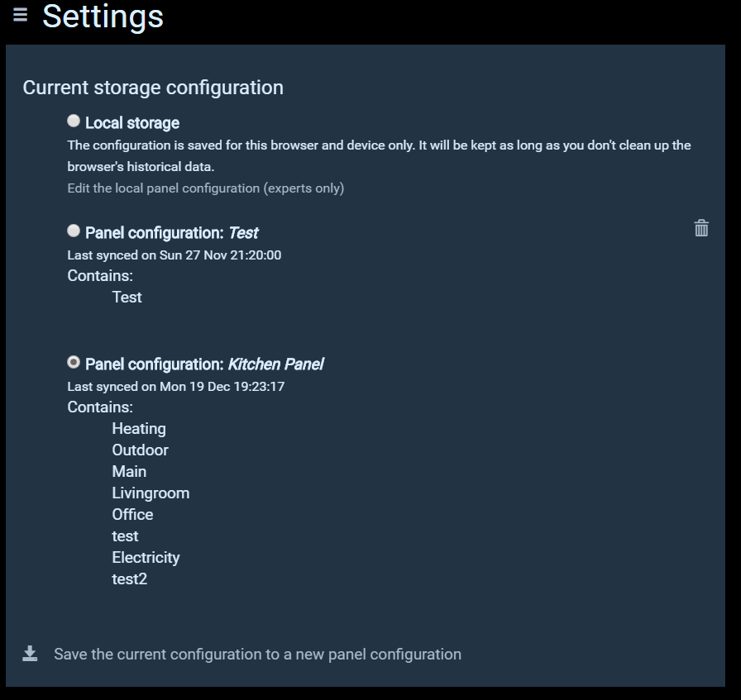Image resolution: width=741 pixels, height=700 pixels.
Task: Click the Main panel entry
Action: (129, 472)
